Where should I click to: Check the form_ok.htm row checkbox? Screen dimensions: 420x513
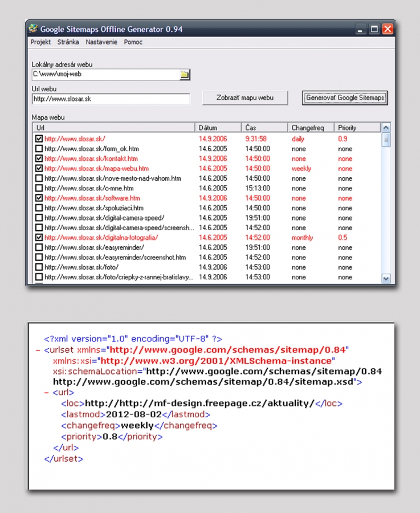click(39, 149)
